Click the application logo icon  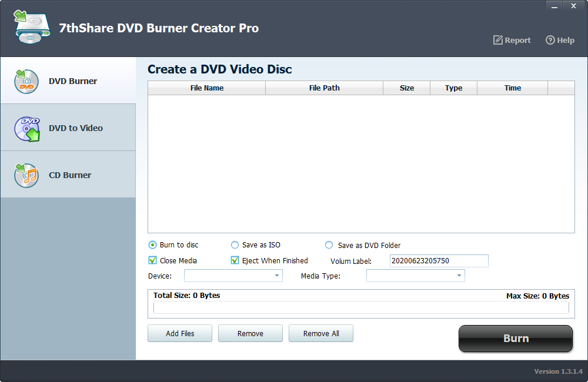(x=32, y=27)
